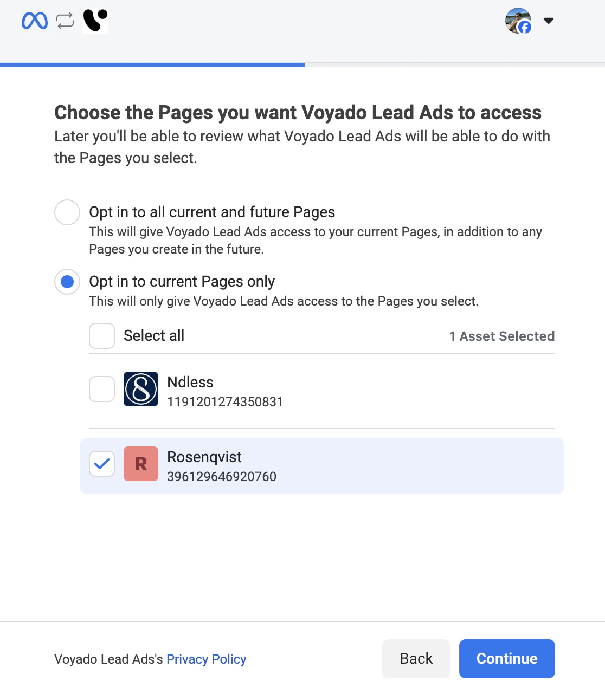Open Voyado Lead Ads's Privacy Policy
The height and width of the screenshot is (700, 605).
(x=206, y=659)
